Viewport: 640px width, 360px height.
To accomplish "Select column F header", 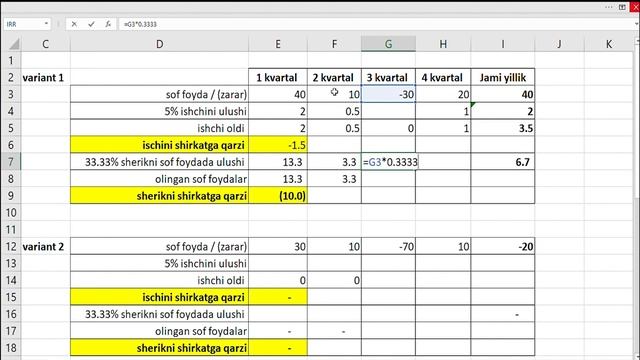I will click(334, 44).
